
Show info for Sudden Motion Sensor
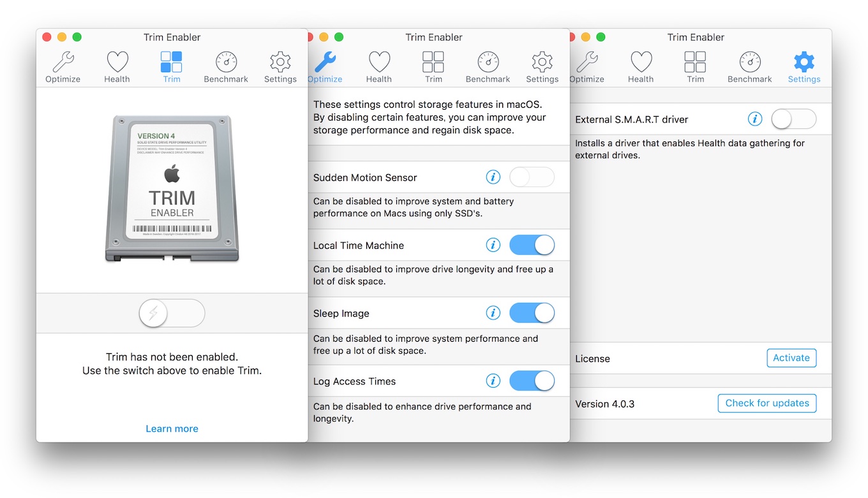(493, 177)
